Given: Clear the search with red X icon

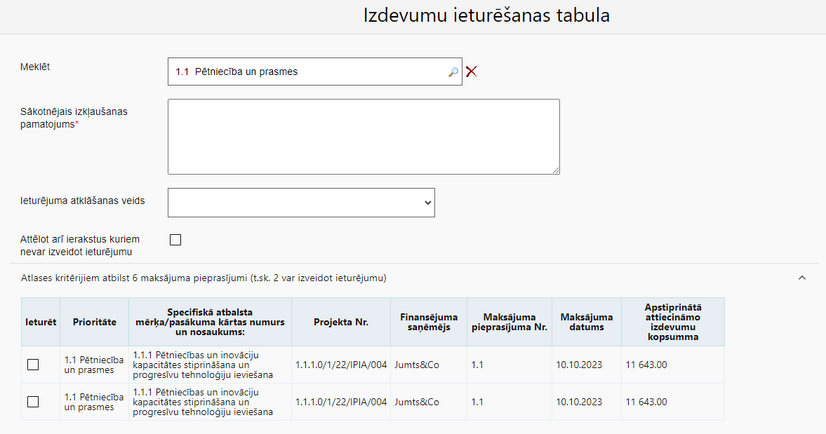Looking at the screenshot, I should [x=471, y=72].
